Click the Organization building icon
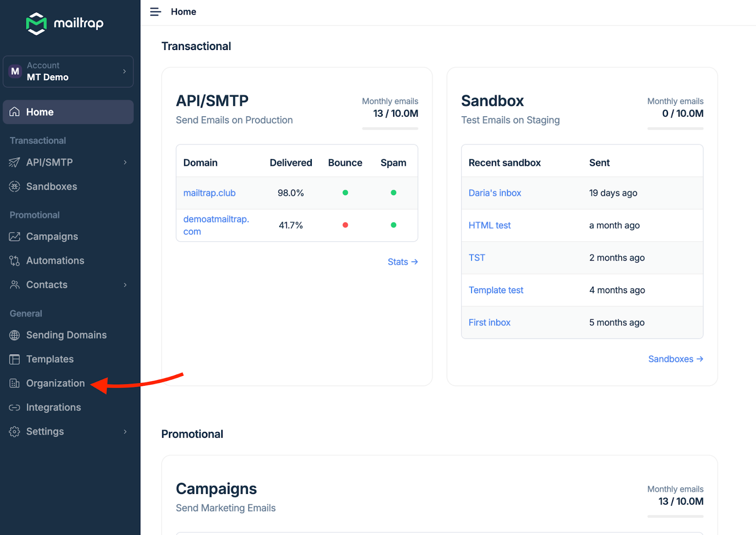This screenshot has width=756, height=535. coord(15,383)
